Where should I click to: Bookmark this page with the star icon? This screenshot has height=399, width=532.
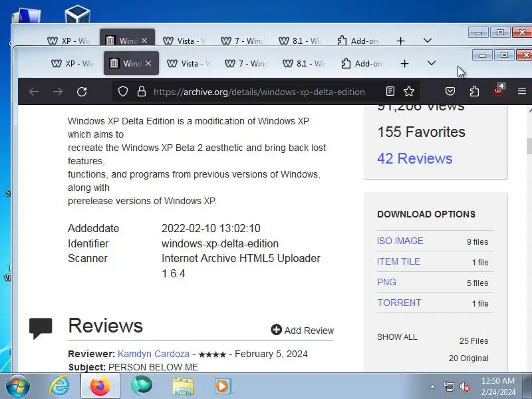[409, 91]
